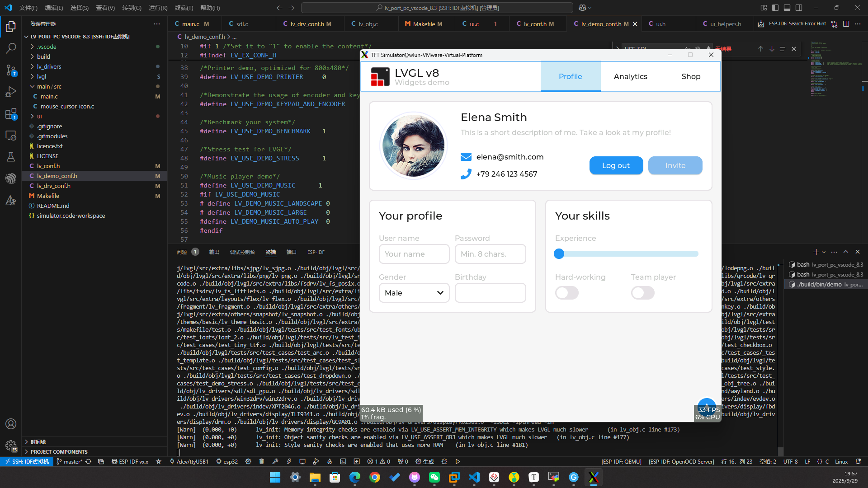
Task: Collapse the main/src folder
Action: pos(49,86)
